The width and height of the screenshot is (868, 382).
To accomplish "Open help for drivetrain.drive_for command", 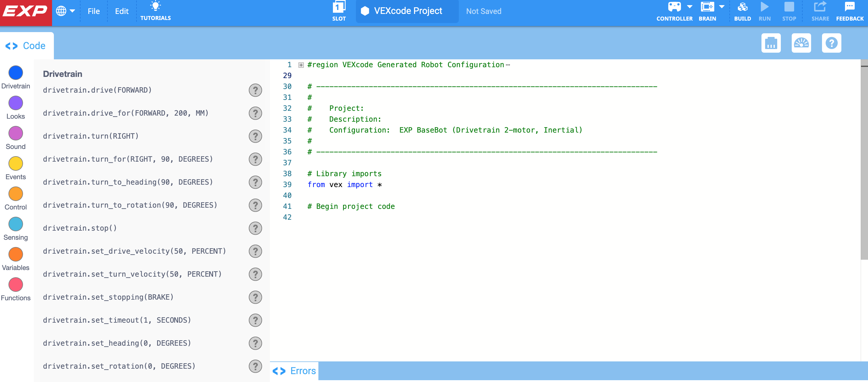I will [x=255, y=113].
